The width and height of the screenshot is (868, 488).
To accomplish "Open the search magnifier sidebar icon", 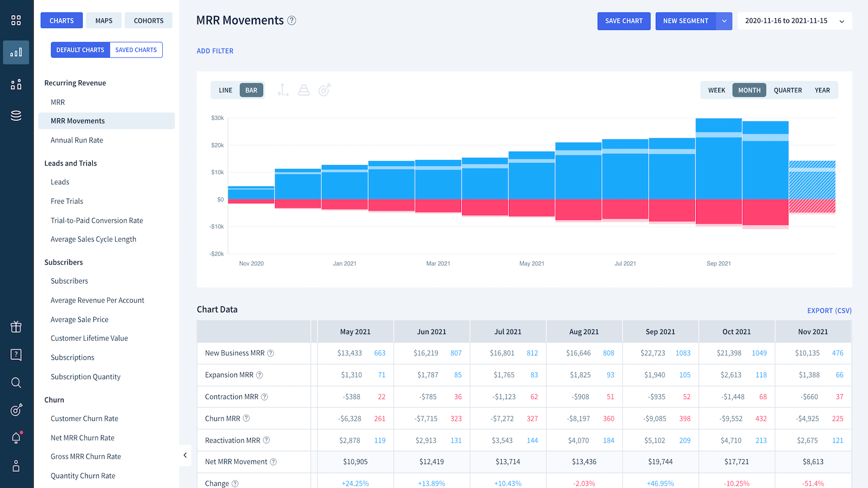I will pos(16,383).
